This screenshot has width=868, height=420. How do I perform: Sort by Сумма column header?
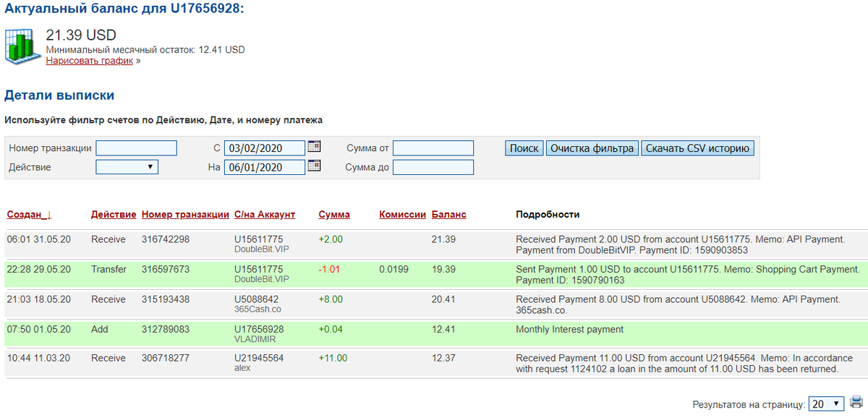click(334, 215)
